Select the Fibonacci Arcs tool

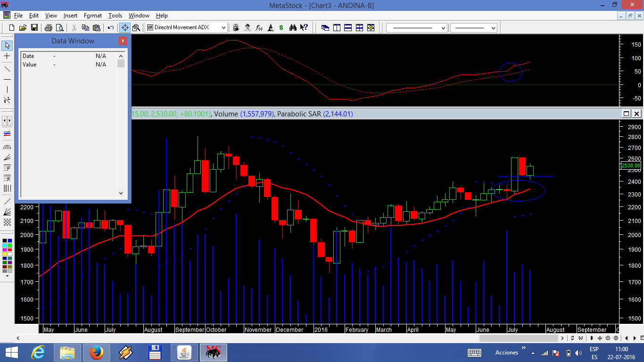7,147
